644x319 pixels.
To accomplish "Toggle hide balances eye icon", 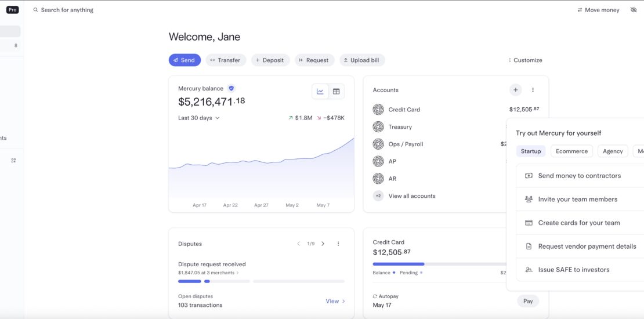I will pyautogui.click(x=634, y=10).
